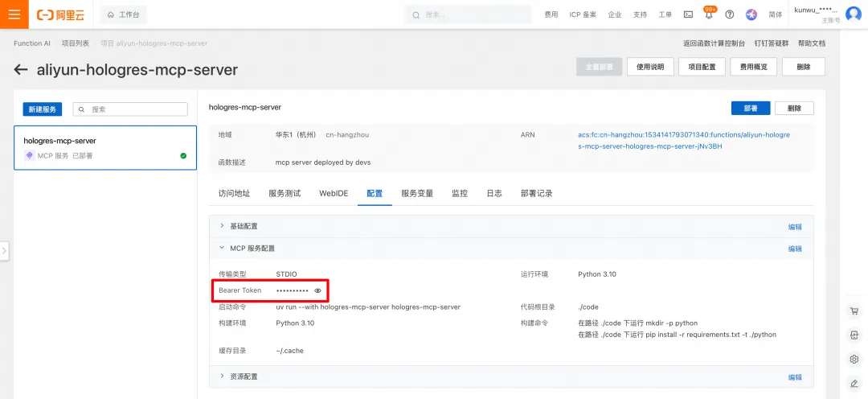Image resolution: width=868 pixels, height=399 pixels.
Task: Open the AI assistant star icon
Action: coord(751,15)
